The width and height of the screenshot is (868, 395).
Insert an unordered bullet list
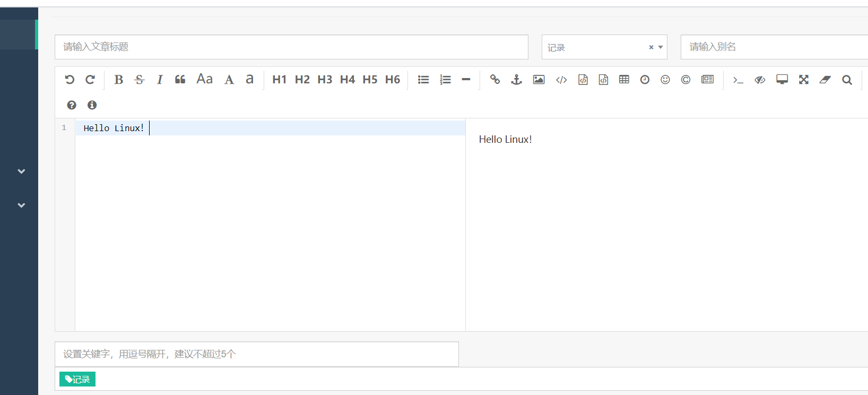(x=423, y=80)
